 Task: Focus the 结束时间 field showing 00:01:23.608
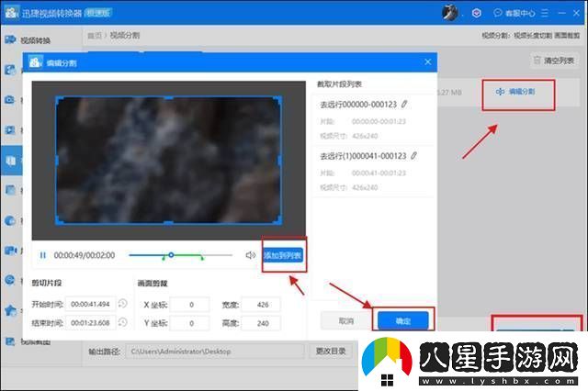coord(91,322)
